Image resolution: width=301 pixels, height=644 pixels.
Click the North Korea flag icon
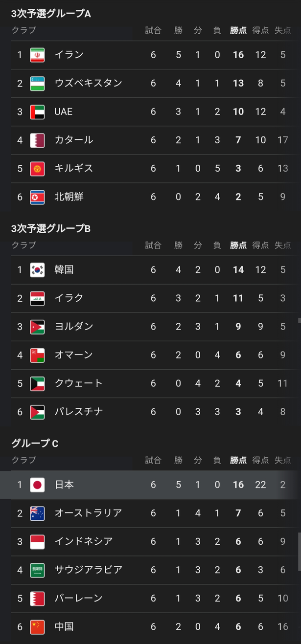coord(37,197)
